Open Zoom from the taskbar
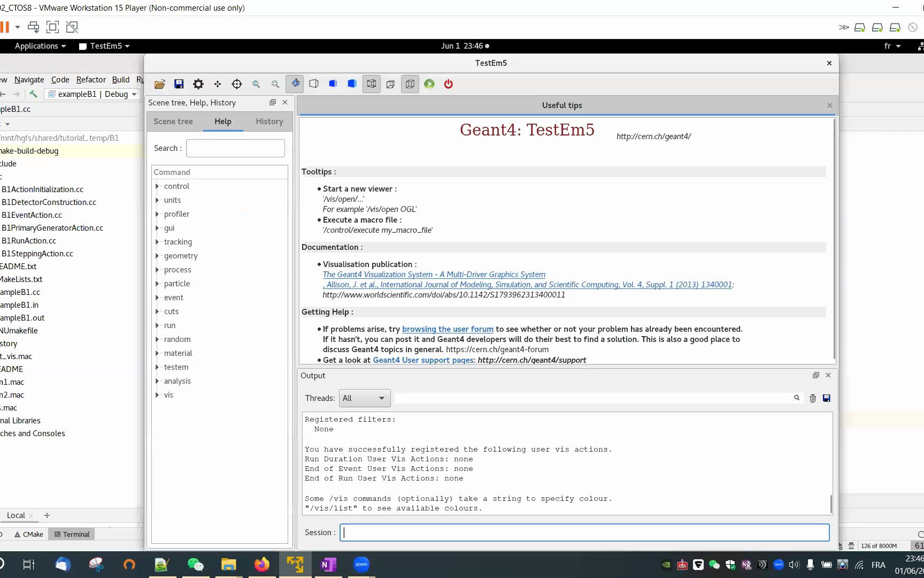Screen dimensions: 924x578 click(x=361, y=565)
